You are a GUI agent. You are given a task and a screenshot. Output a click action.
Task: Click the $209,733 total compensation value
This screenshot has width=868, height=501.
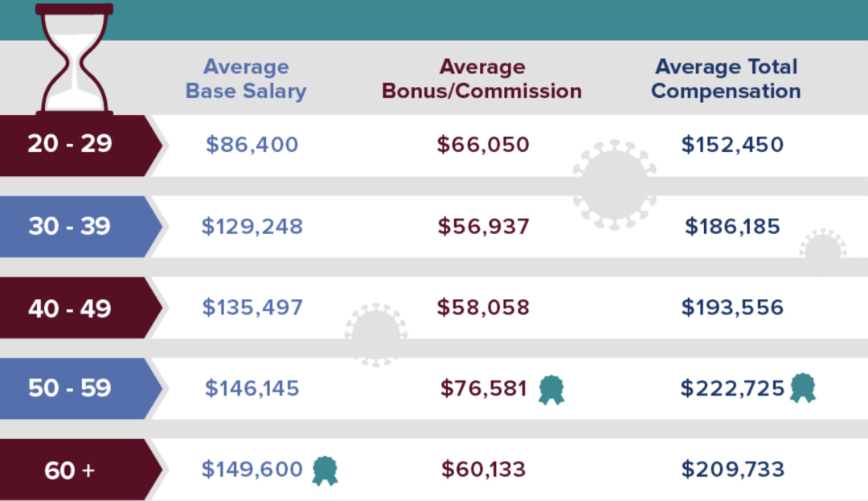coord(732,470)
